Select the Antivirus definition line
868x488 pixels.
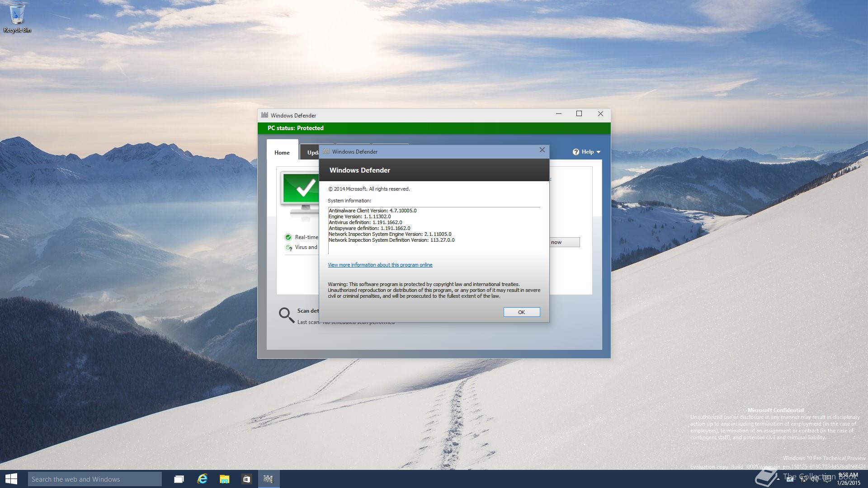365,222
